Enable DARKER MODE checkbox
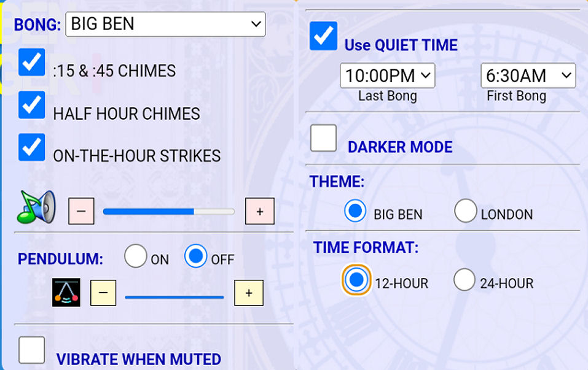 pyautogui.click(x=324, y=138)
